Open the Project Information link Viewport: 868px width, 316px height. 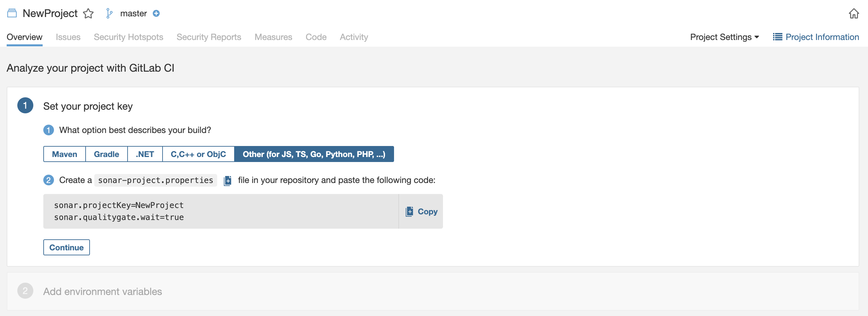(822, 37)
